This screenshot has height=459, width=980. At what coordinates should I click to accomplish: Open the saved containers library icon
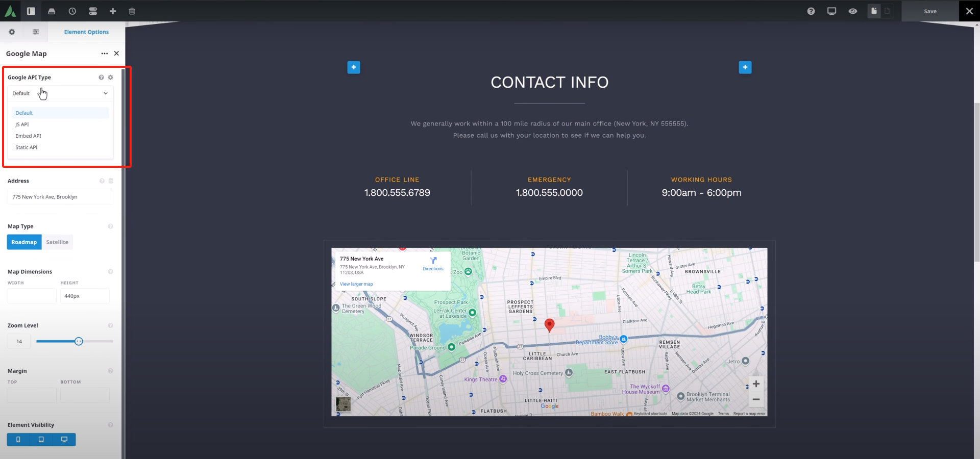coord(52,11)
